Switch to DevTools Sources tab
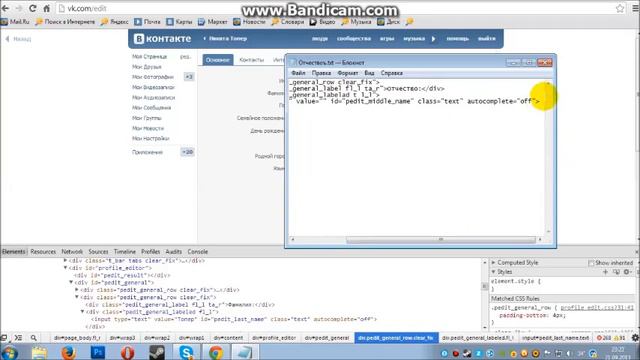 coord(98,251)
